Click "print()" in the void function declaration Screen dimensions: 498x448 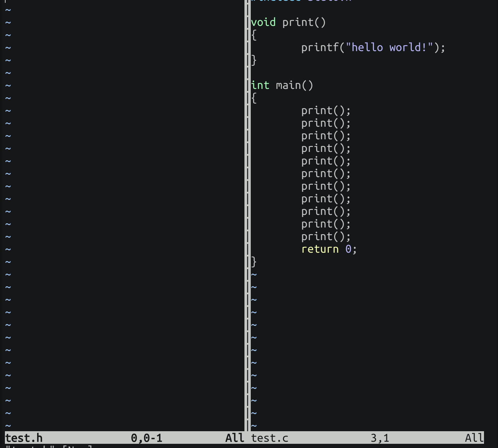pos(304,22)
